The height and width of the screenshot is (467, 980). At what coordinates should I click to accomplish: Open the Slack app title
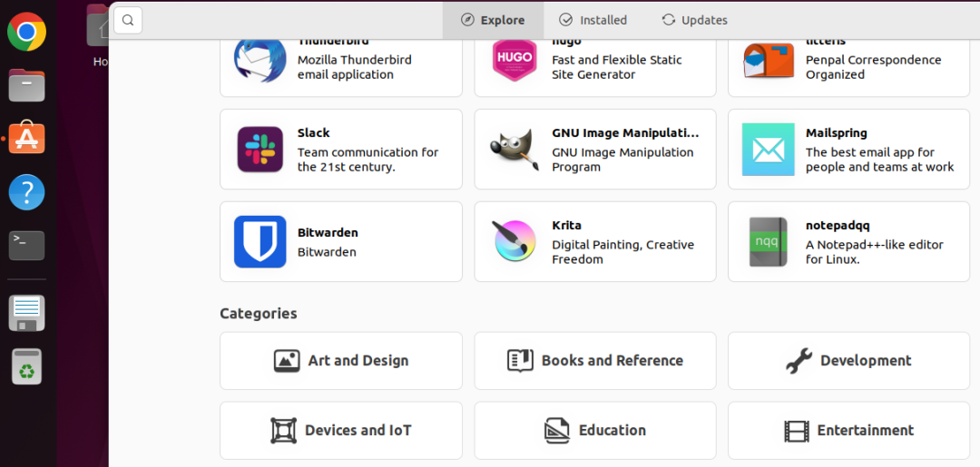(313, 133)
